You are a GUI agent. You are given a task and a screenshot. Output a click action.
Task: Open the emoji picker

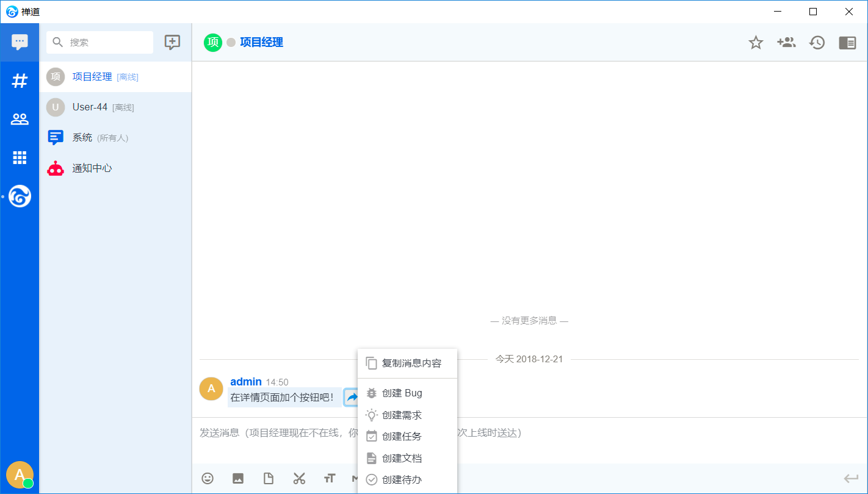click(208, 478)
